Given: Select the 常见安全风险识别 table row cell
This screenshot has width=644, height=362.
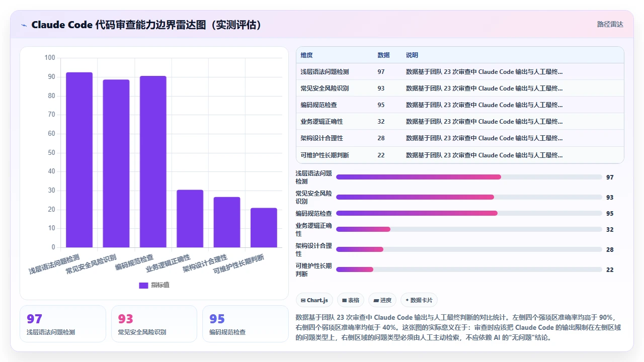Looking at the screenshot, I should 325,88.
